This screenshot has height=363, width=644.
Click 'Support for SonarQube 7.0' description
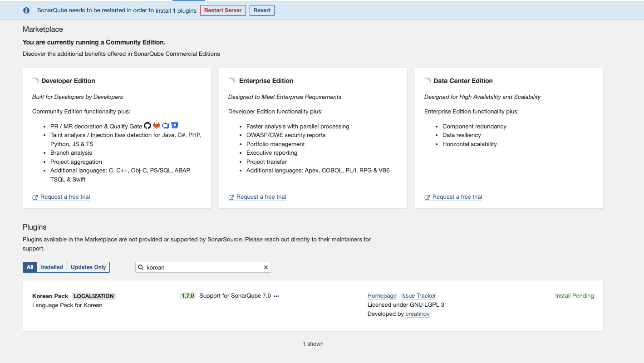pos(235,296)
